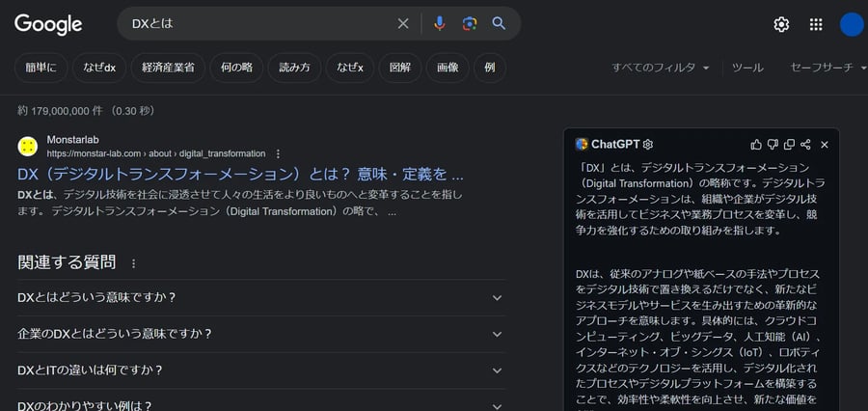Expand question DXとはどういう意味ですか？

pyautogui.click(x=261, y=297)
